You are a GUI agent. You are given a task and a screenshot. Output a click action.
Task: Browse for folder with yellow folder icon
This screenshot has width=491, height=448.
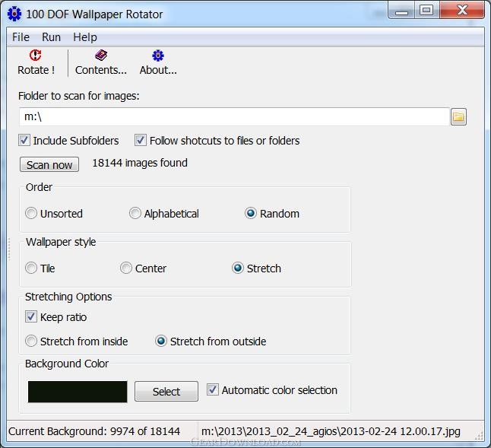point(458,117)
